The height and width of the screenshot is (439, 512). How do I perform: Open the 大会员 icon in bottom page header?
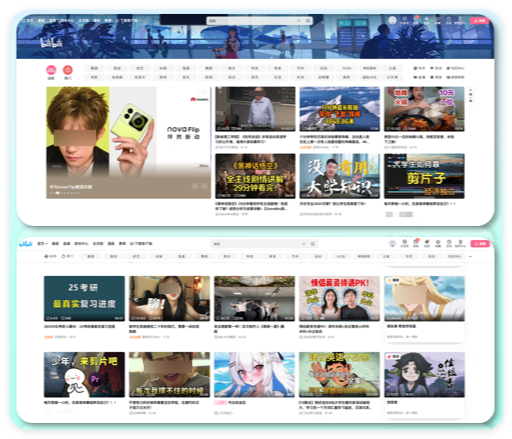pos(404,243)
